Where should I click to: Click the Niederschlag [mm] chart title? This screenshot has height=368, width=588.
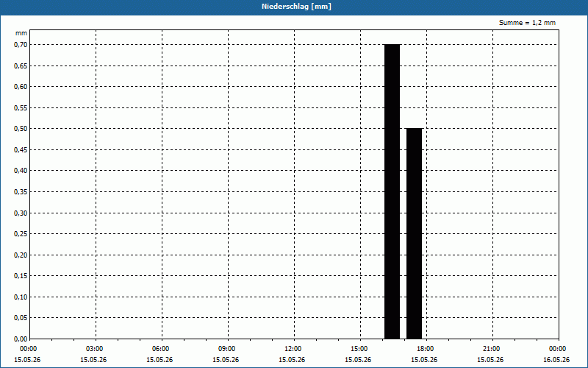(297, 7)
